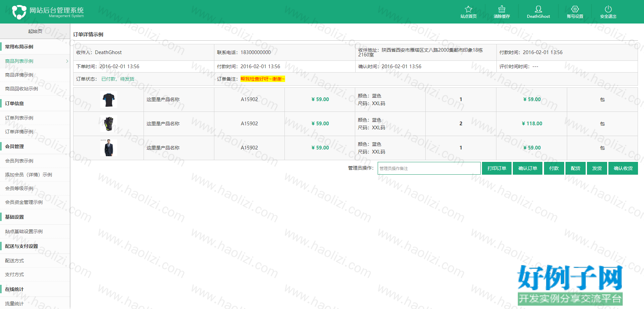Click quantity 2 in gloves row
This screenshot has width=644, height=309.
[x=461, y=124]
